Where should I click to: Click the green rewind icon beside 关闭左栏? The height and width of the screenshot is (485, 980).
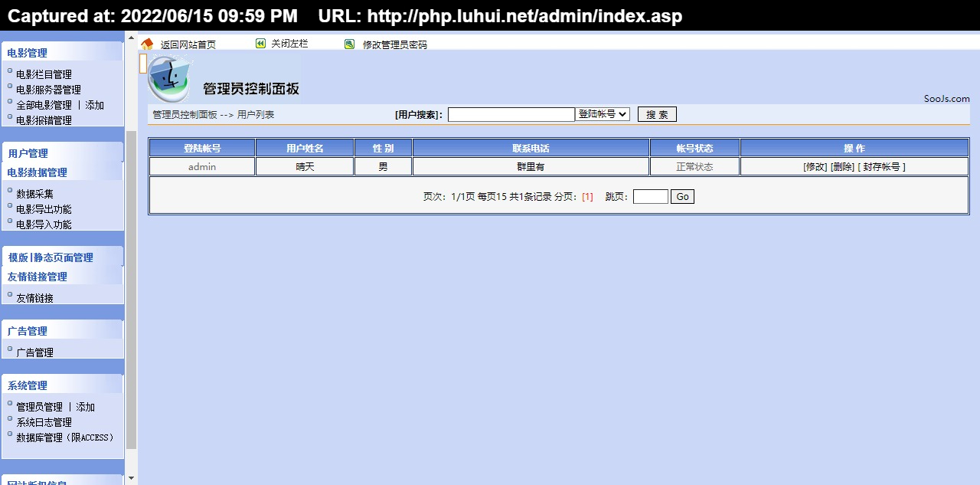click(260, 44)
